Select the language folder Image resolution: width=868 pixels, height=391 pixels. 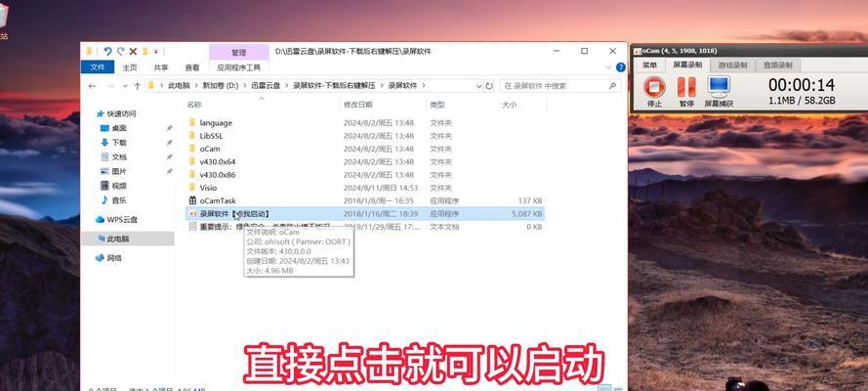pos(216,123)
